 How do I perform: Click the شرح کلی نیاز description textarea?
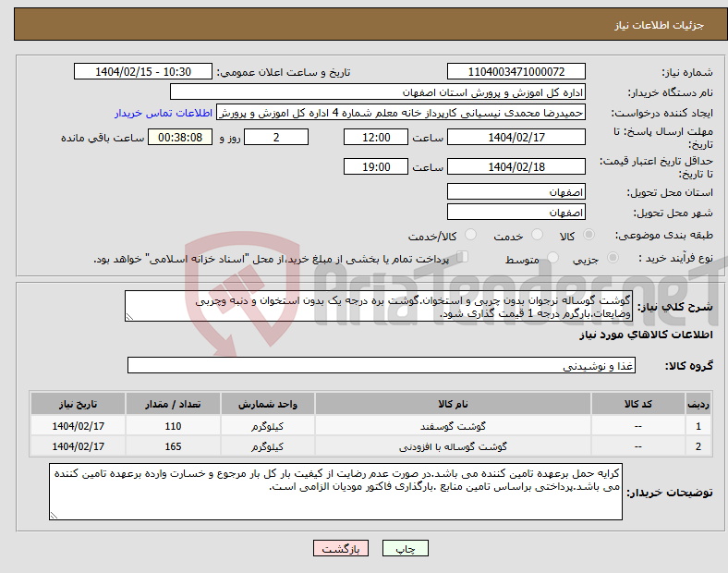pos(379,306)
